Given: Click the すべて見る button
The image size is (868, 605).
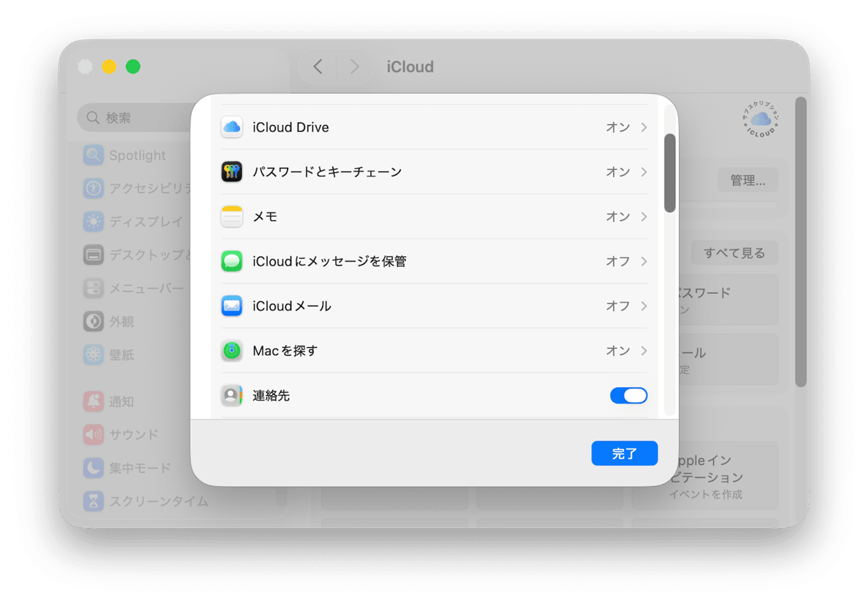Looking at the screenshot, I should (735, 253).
